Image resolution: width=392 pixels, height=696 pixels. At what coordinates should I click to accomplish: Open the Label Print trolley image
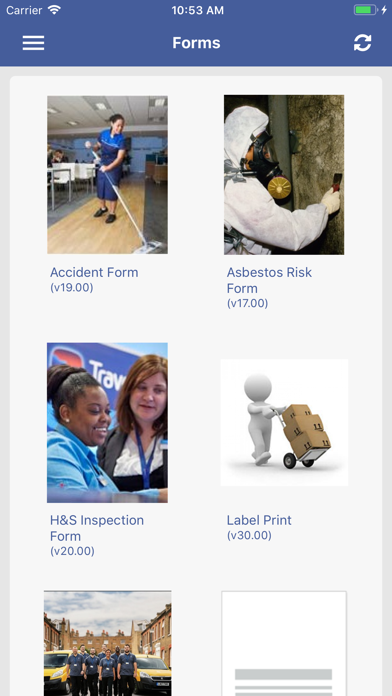tap(284, 423)
